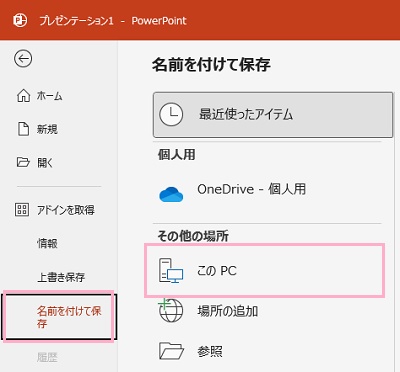Select 名前を付けて保存 in the sidebar
The image size is (400, 372).
[59, 317]
